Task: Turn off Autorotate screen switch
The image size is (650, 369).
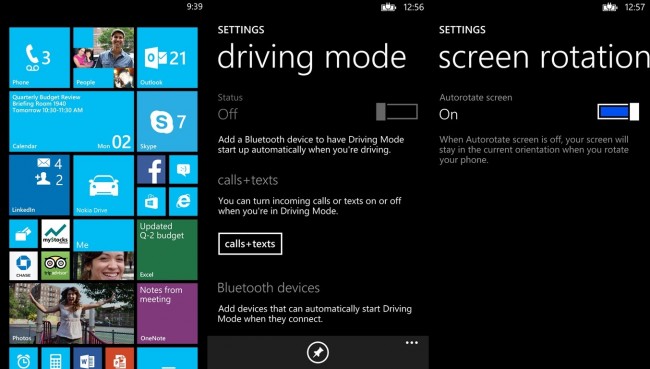Action: [618, 112]
